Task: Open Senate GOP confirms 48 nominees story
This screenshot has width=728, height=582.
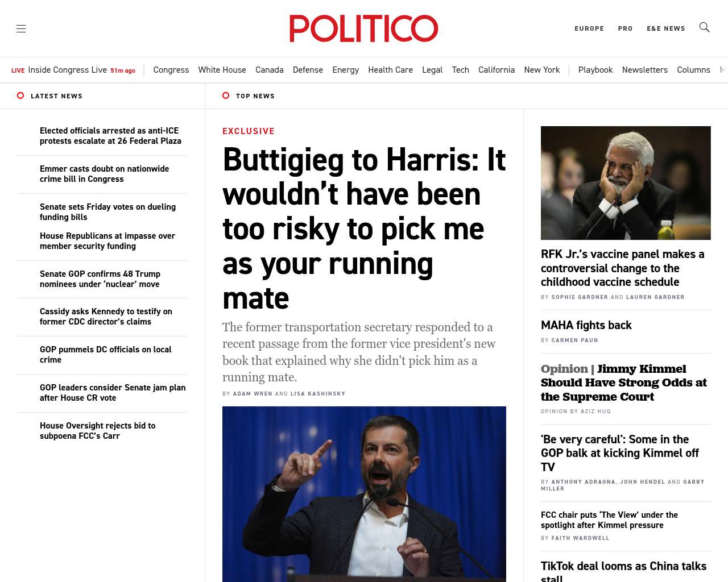Action: (100, 279)
